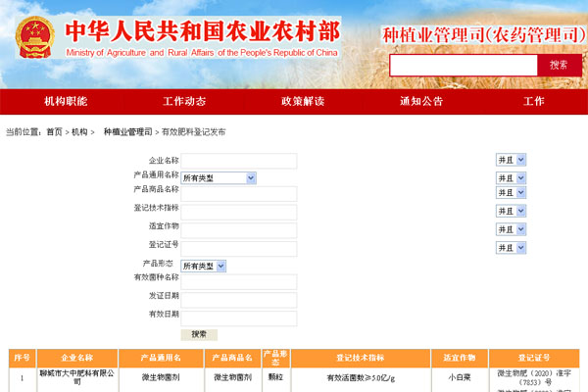The width and height of the screenshot is (588, 392).
Task: Focus the header search text box
Action: coord(463,65)
